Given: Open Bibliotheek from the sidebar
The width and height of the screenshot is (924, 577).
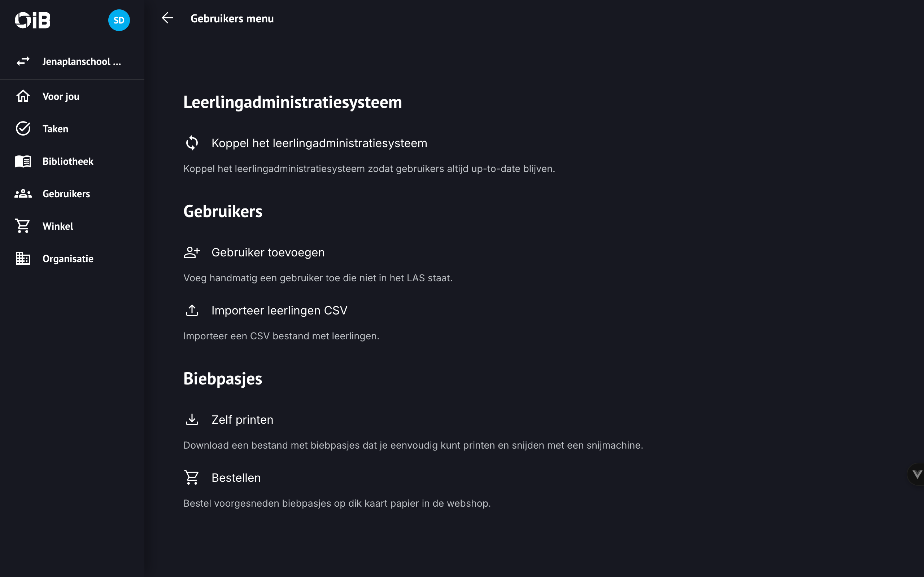Looking at the screenshot, I should click(x=67, y=162).
